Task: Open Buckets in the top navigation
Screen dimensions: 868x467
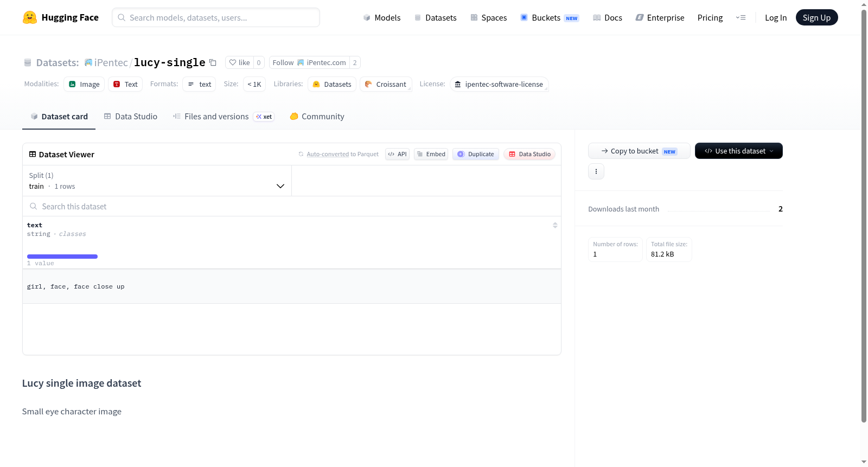Action: click(550, 18)
